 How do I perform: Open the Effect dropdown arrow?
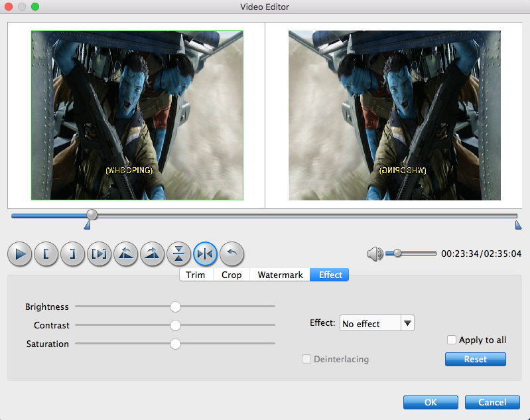pyautogui.click(x=408, y=323)
